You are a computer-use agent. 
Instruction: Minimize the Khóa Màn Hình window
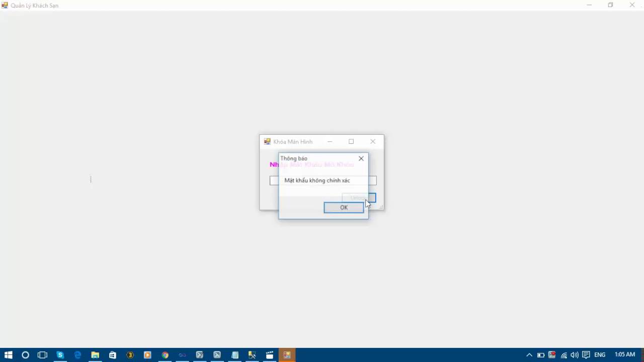coord(330,142)
